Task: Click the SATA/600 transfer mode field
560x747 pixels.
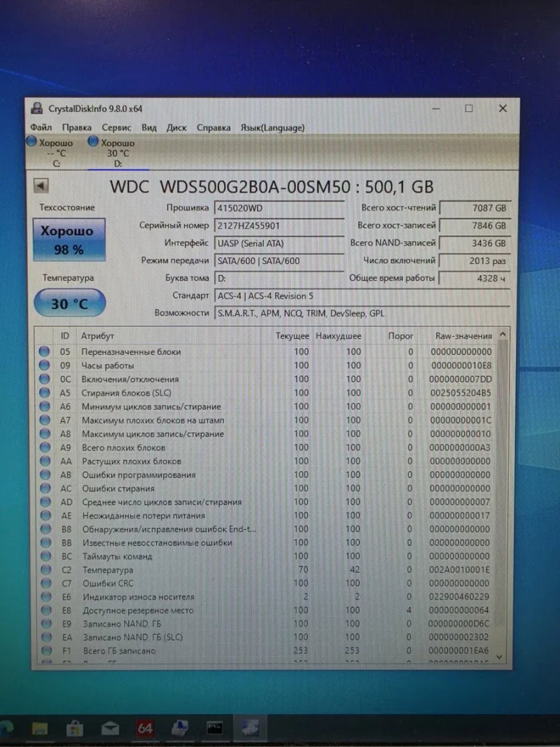Action: tap(279, 261)
